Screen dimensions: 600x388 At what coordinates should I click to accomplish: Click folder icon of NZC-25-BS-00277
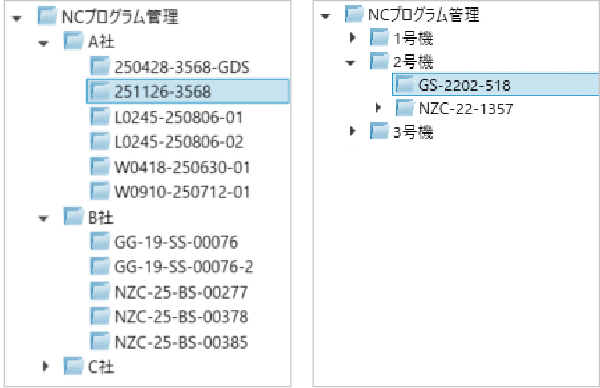click(100, 291)
